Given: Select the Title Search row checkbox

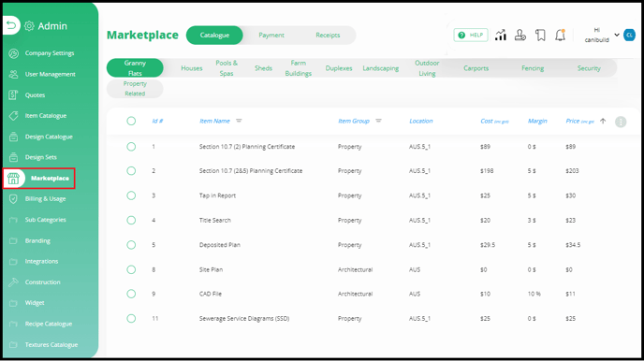Looking at the screenshot, I should point(131,221).
